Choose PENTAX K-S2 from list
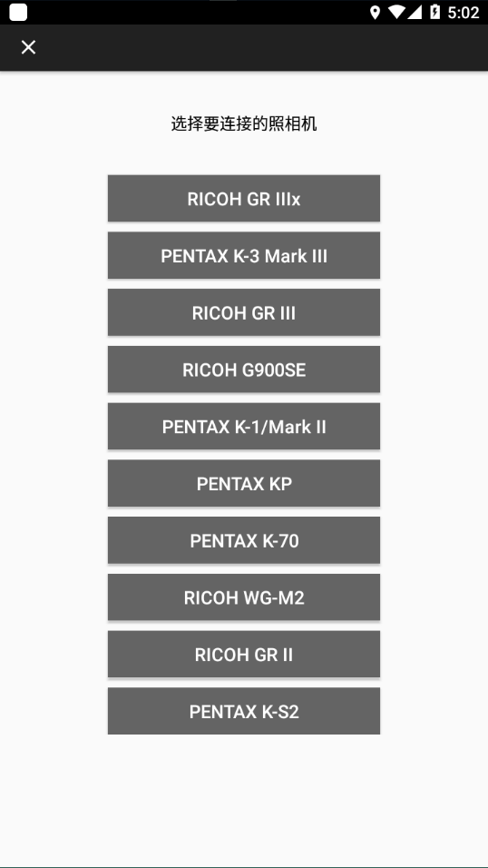Viewport: 488px width, 868px height. (x=244, y=712)
